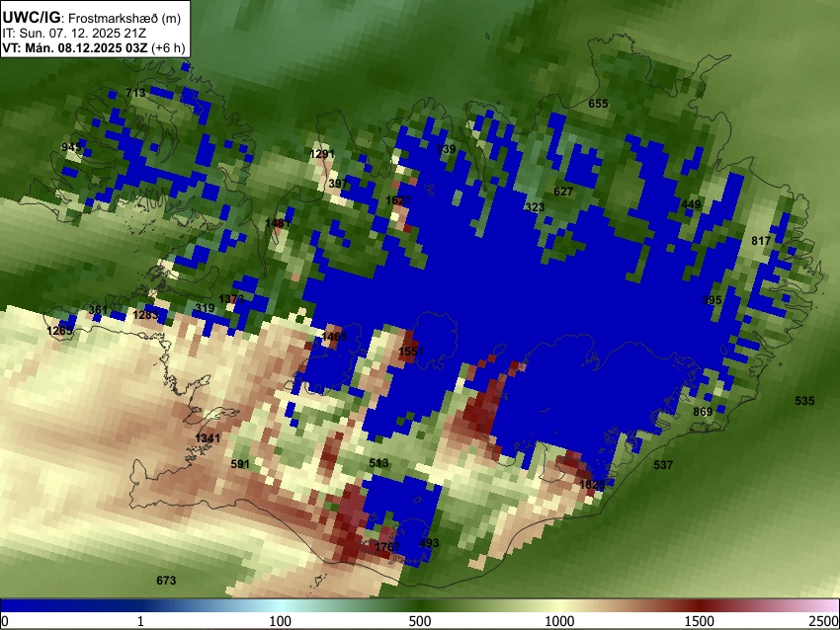Click the '1265' value on Snæfellsnes
The width and height of the screenshot is (840, 630).
[59, 331]
